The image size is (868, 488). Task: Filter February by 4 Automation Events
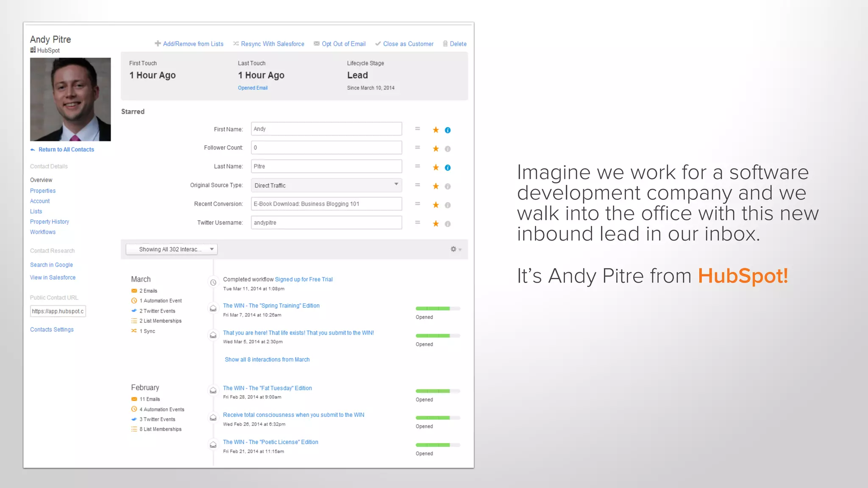(x=158, y=409)
